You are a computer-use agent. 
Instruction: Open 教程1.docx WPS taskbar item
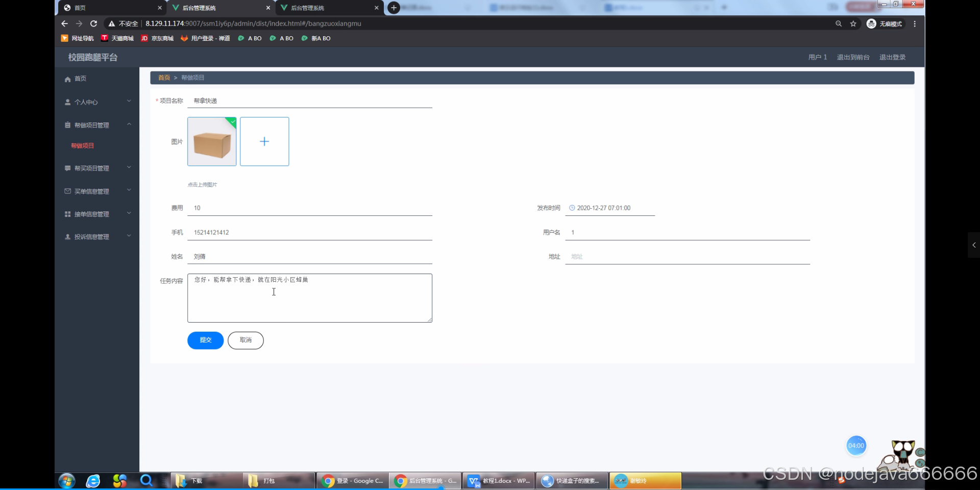(x=499, y=481)
